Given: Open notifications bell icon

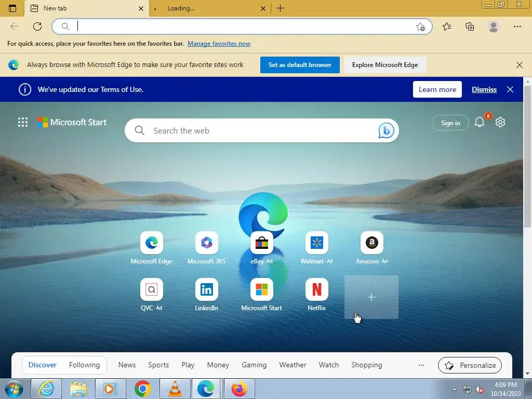Looking at the screenshot, I should click(x=480, y=122).
